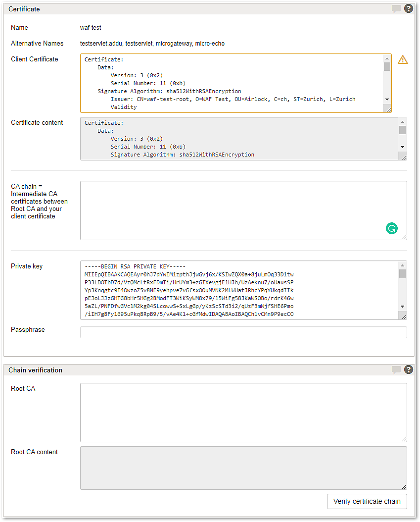The height and width of the screenshot is (522, 420).
Task: Click scrollbar thumb in Private key box
Action: (402, 274)
